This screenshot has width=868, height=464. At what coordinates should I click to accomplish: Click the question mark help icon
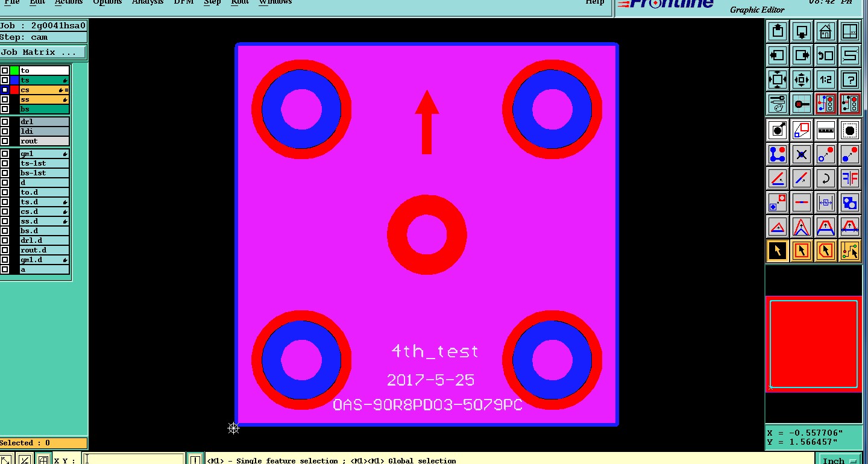[x=850, y=80]
